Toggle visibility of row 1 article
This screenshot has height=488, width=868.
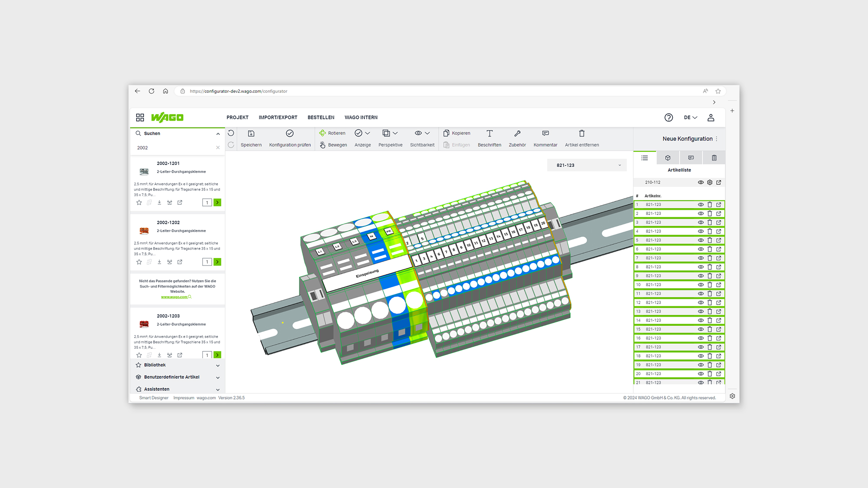pyautogui.click(x=700, y=205)
